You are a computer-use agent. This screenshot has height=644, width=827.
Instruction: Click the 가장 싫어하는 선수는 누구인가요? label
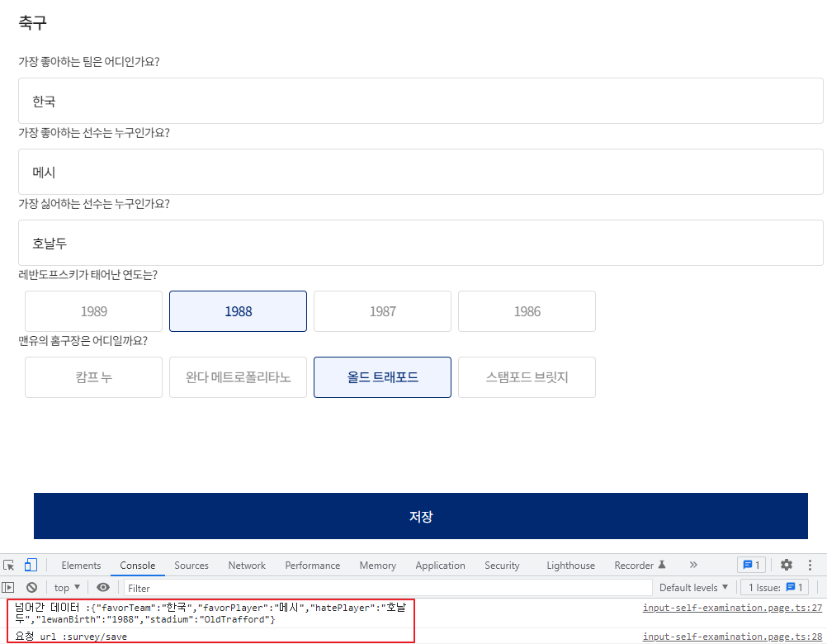point(94,204)
